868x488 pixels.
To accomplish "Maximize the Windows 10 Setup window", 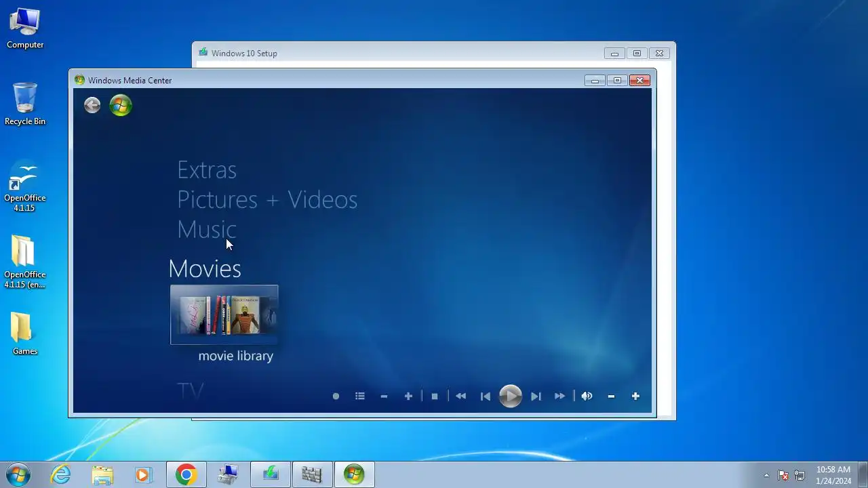I will (x=637, y=54).
